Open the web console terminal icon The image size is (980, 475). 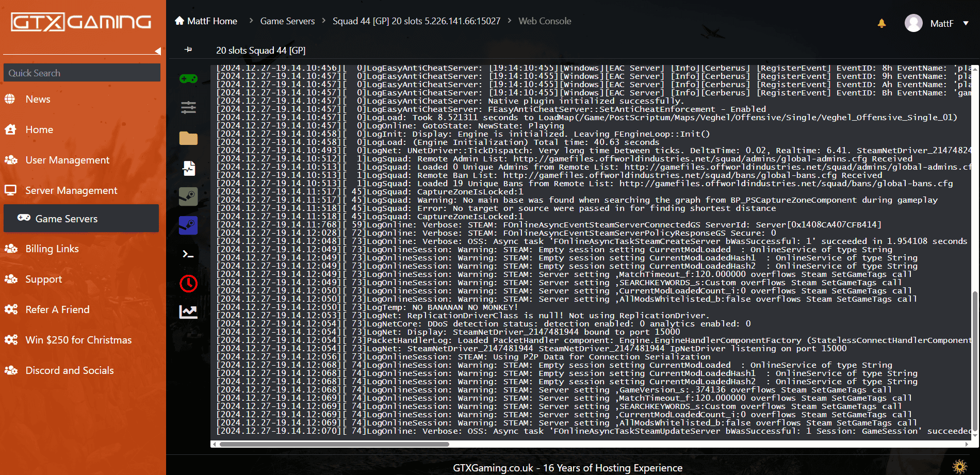[188, 254]
